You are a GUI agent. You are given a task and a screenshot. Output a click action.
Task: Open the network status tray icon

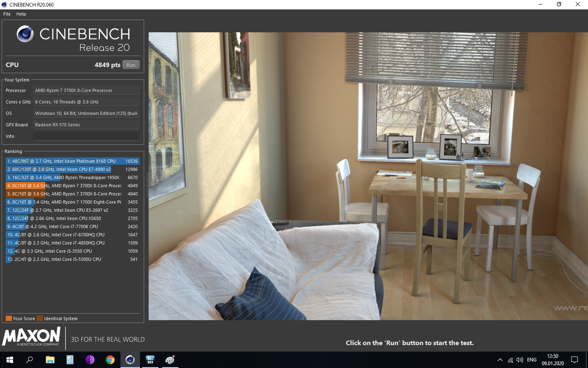tap(510, 360)
